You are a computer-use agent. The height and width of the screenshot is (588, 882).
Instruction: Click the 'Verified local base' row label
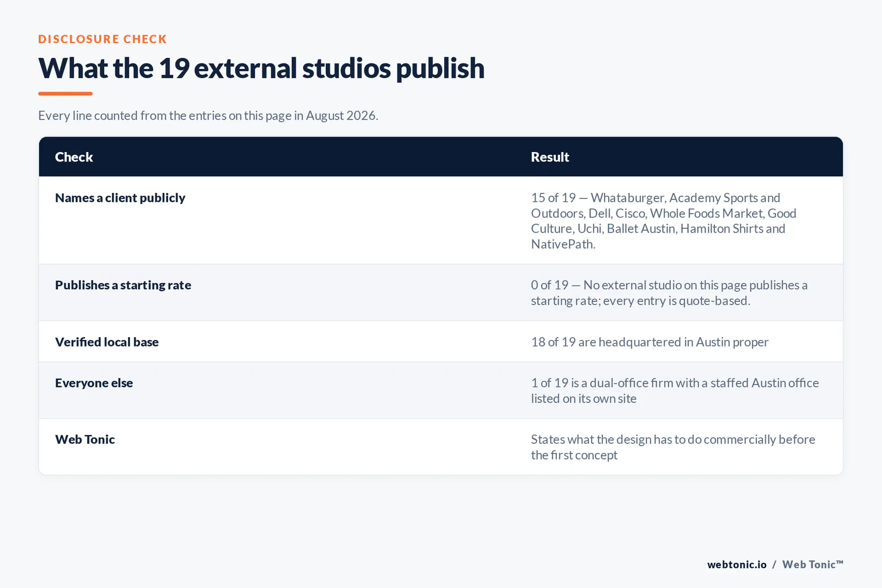pos(107,342)
